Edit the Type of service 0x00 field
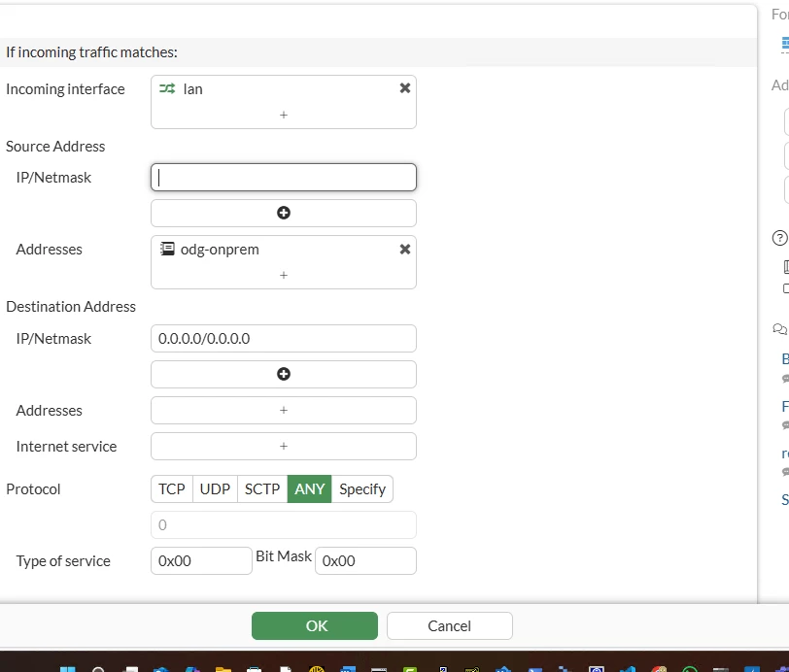Screen dimensions: 789x672 pyautogui.click(x=201, y=561)
